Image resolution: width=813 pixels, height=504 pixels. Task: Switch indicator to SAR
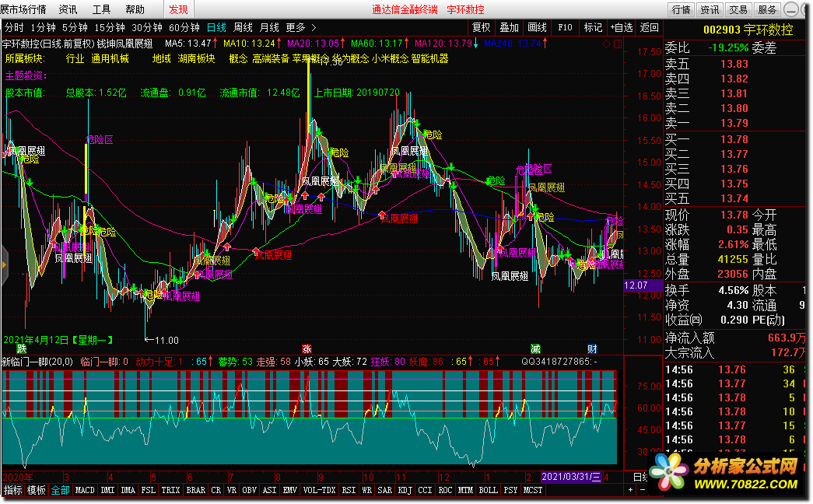(385, 490)
